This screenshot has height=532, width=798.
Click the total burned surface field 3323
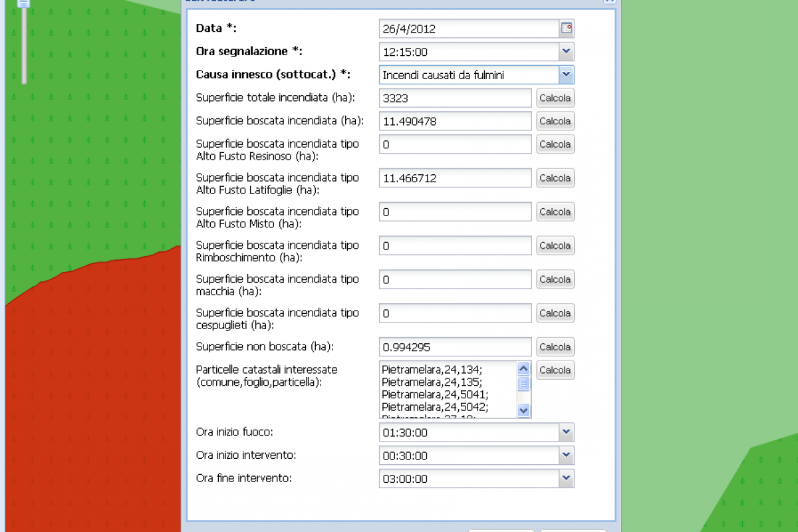(456, 98)
